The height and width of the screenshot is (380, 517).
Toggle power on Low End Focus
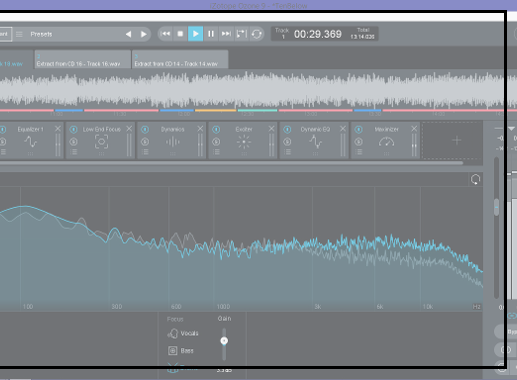point(74,129)
